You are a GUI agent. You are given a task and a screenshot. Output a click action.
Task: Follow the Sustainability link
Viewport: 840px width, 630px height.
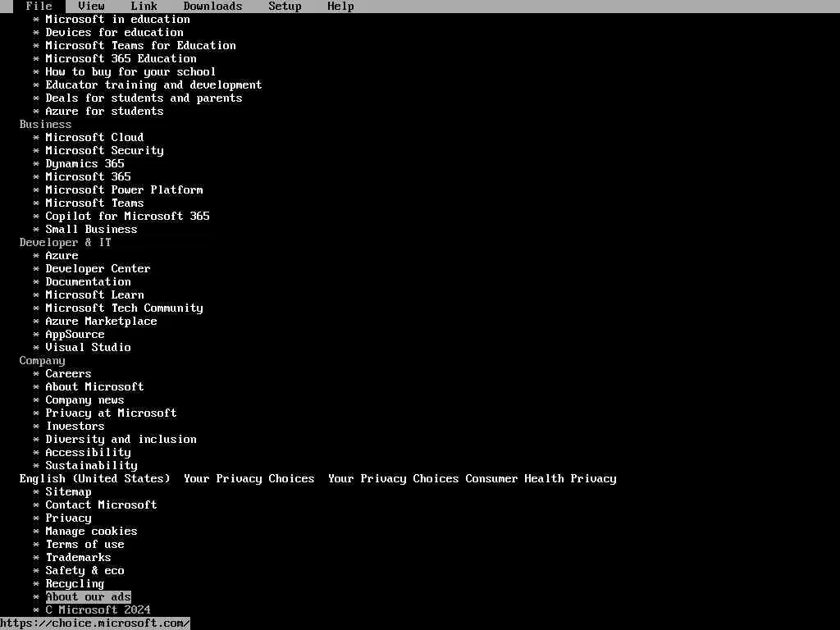click(x=92, y=466)
